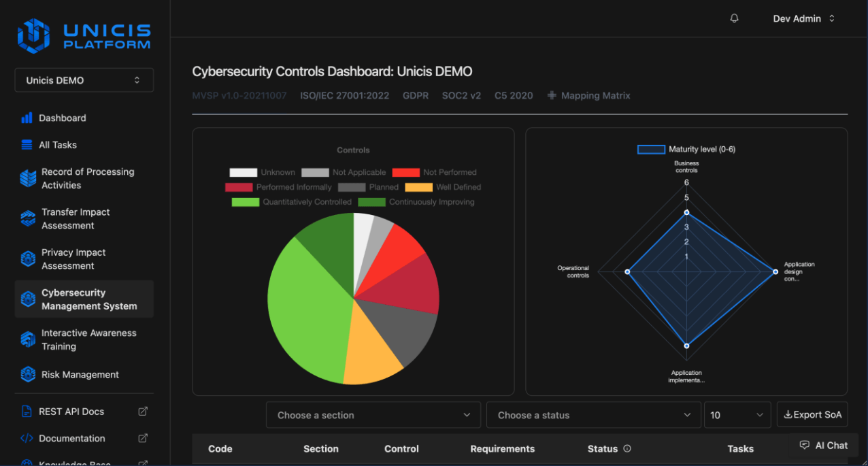The width and height of the screenshot is (868, 466).
Task: Click the Code column header
Action: [x=220, y=449]
